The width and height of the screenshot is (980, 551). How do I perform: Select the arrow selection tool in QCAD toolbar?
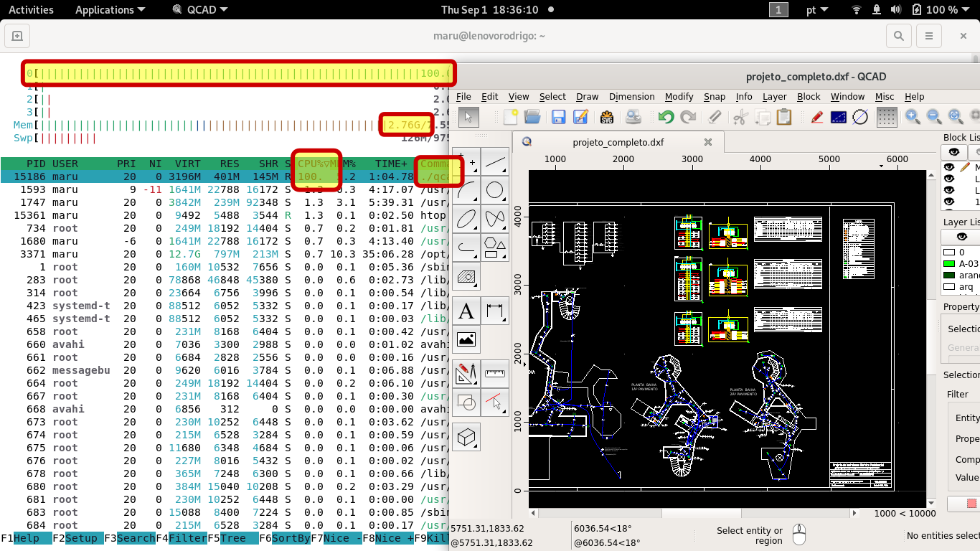tap(468, 116)
